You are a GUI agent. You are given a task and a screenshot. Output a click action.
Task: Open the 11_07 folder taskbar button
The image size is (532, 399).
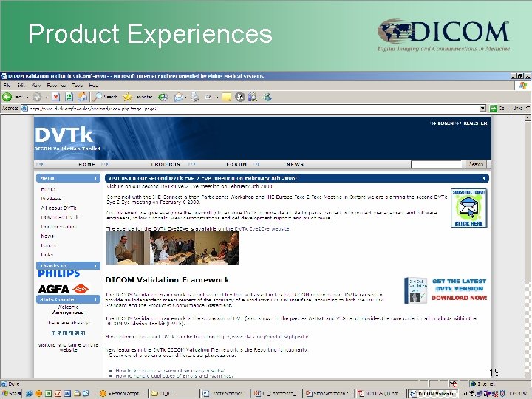(174, 393)
